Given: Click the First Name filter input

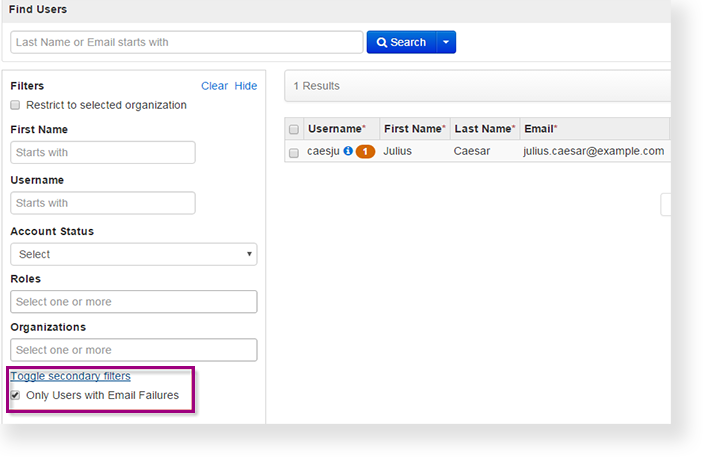Looking at the screenshot, I should click(103, 152).
